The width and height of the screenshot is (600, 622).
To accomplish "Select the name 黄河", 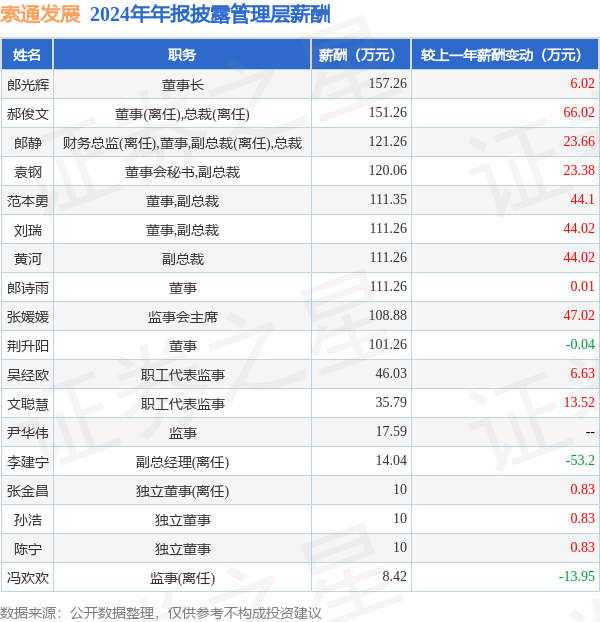I will 28,259.
